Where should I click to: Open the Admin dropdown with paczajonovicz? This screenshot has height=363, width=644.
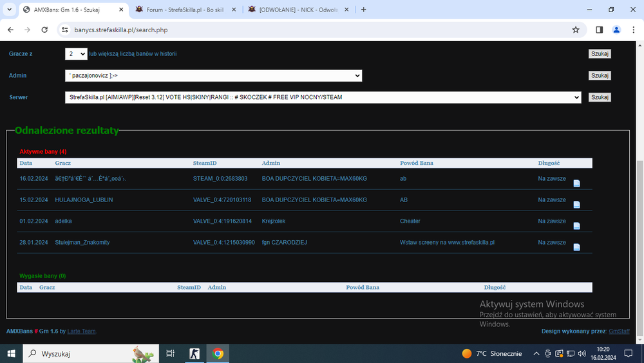(x=214, y=75)
